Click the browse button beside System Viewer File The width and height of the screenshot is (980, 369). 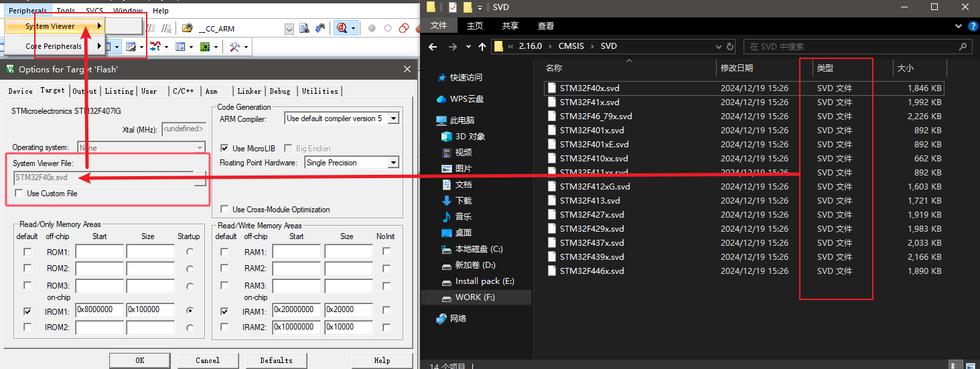click(x=200, y=178)
